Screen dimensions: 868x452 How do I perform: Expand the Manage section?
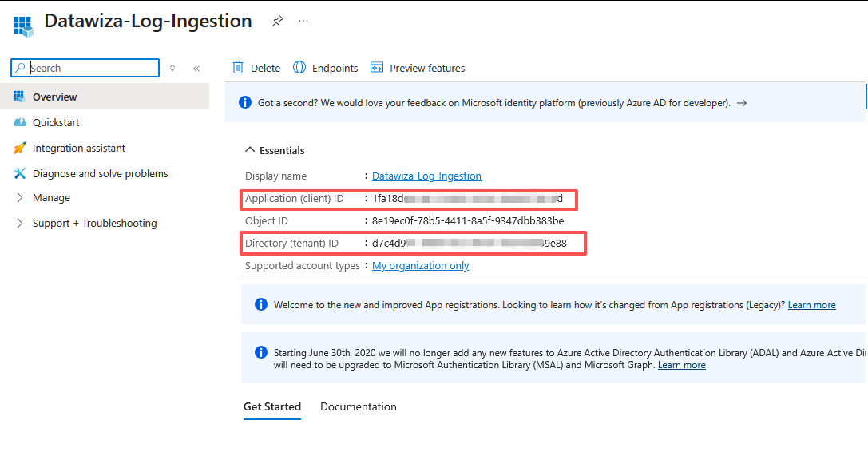point(51,197)
